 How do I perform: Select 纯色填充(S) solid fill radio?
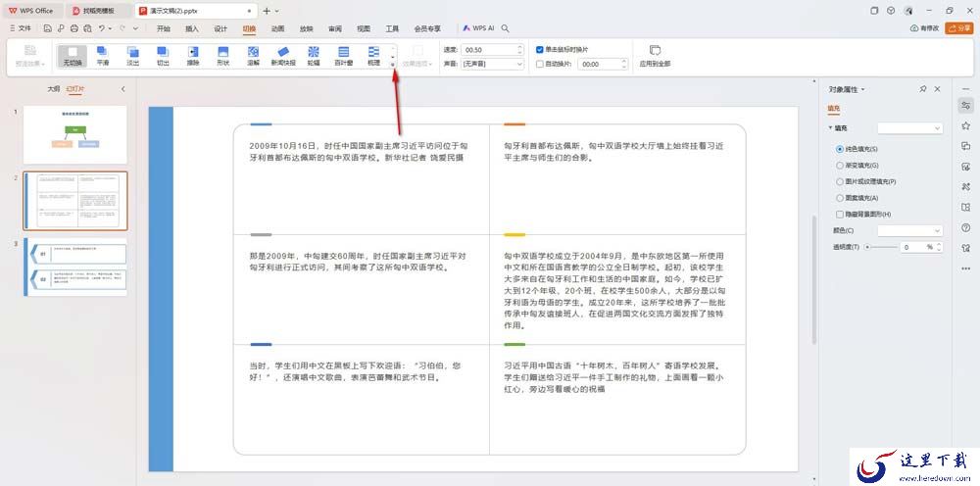(840, 149)
